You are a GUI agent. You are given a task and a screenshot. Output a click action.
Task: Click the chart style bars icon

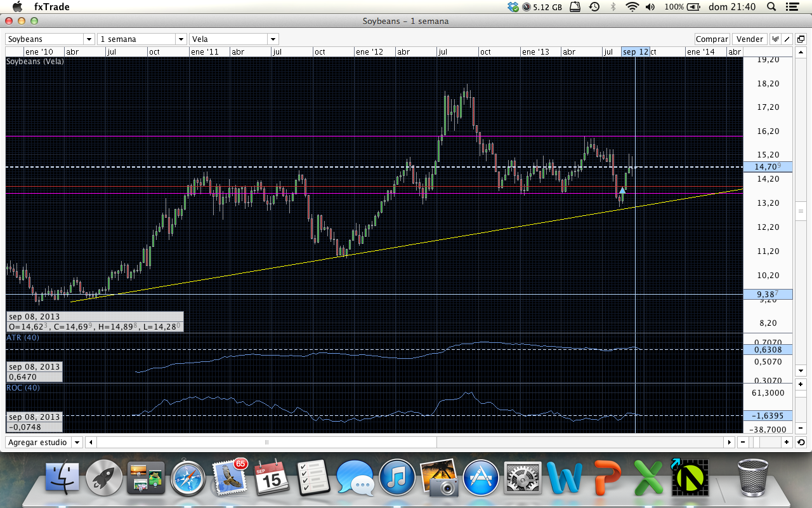pyautogui.click(x=775, y=39)
